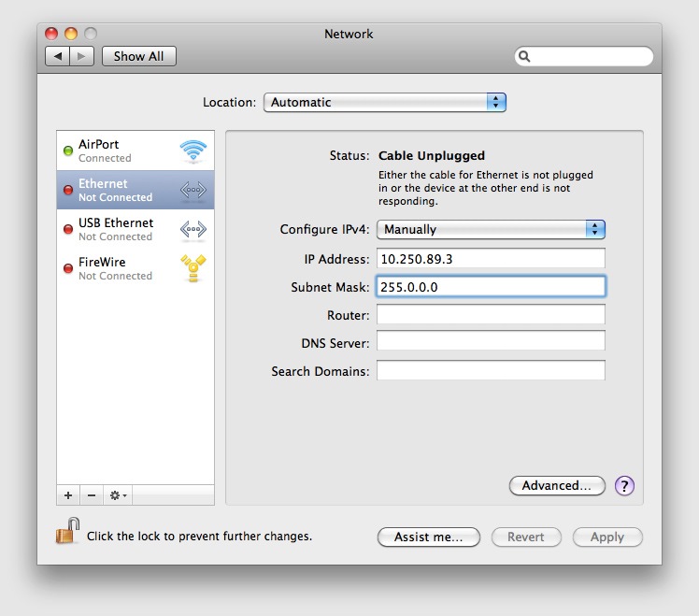Click the AirPort Wi-Fi signal icon

(193, 150)
